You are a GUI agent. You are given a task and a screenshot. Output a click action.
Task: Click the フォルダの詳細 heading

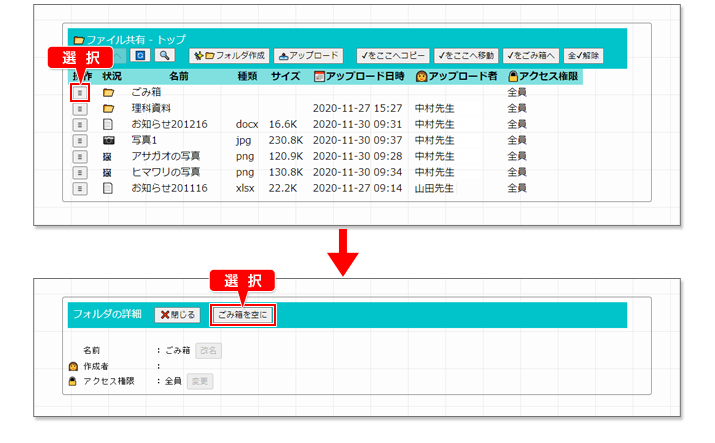point(107,314)
